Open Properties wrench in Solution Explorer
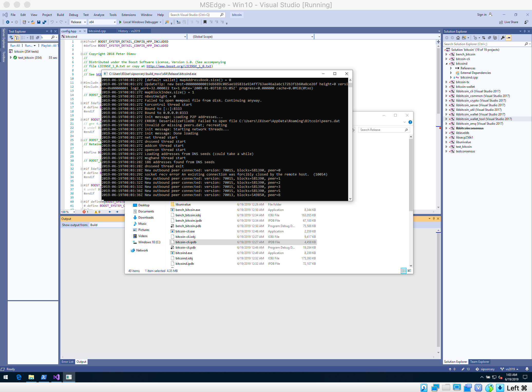This screenshot has width=532, height=392. (x=502, y=38)
